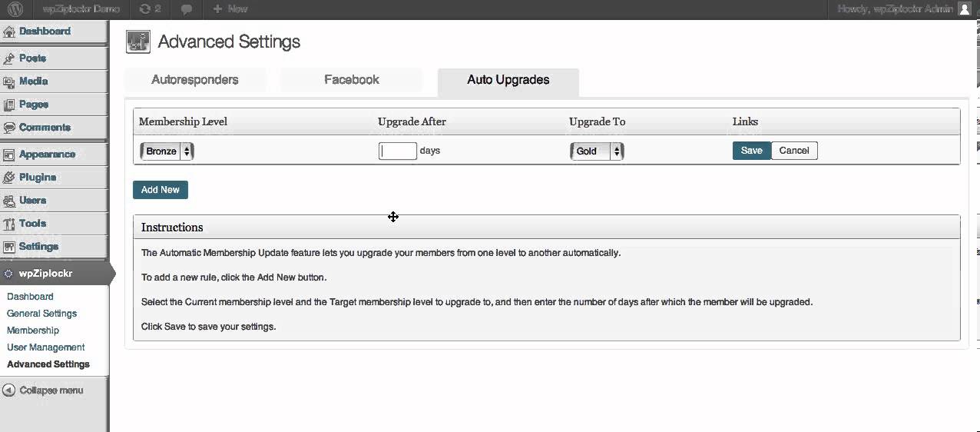Click the 'Click Save to save your settings.' text

[208, 327]
